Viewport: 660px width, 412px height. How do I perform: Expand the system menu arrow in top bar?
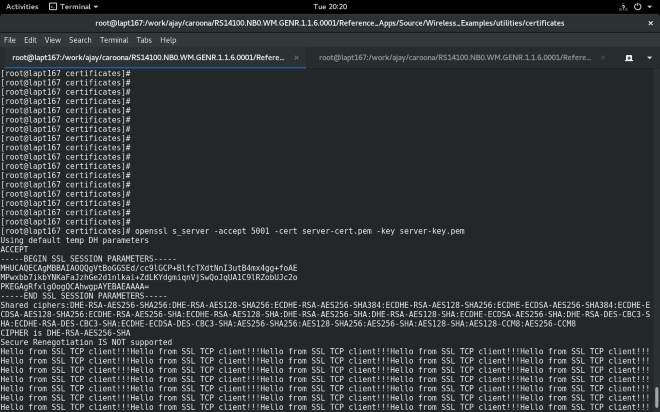click(650, 6)
